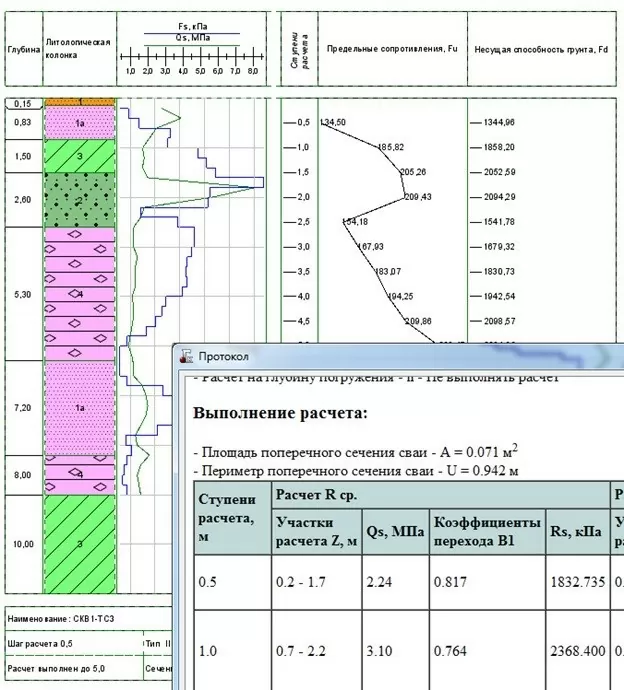The width and height of the screenshot is (624, 690).
Task: Click the Fd value 1942,54
Action: [499, 297]
